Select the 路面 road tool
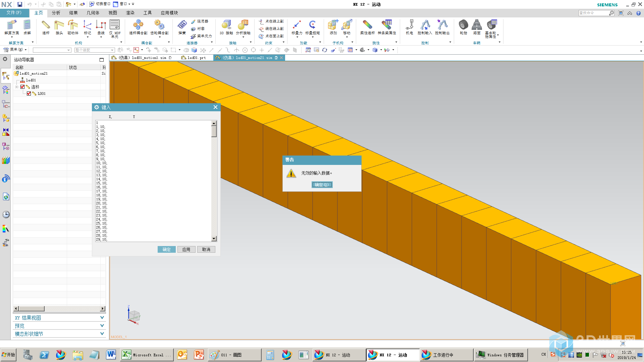The width and height of the screenshot is (644, 362). click(477, 27)
